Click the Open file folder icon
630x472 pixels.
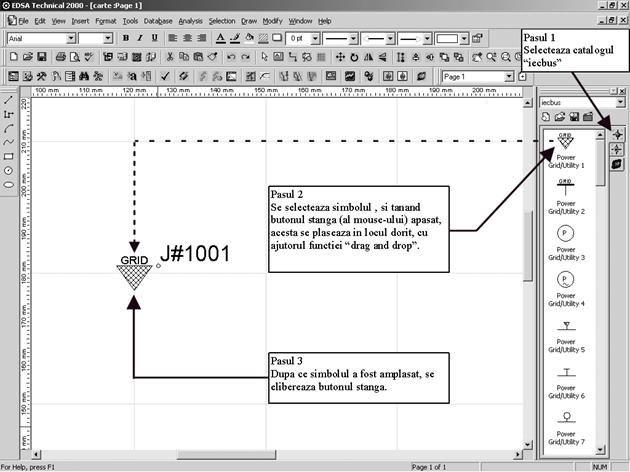27,57
